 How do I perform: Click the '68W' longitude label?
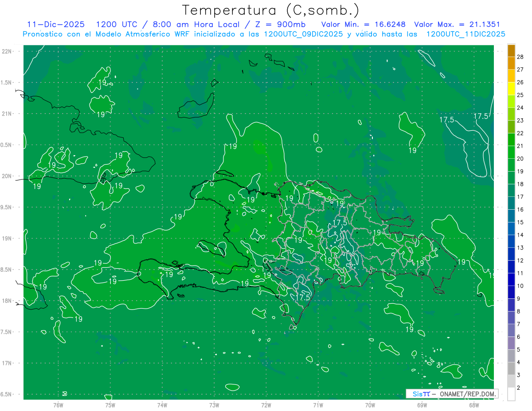click(x=474, y=405)
